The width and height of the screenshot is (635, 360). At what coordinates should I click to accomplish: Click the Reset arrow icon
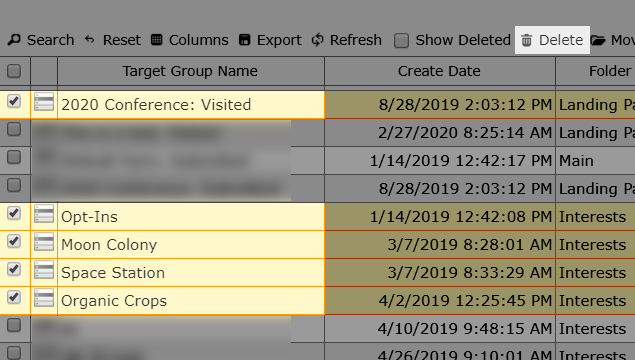[89, 40]
